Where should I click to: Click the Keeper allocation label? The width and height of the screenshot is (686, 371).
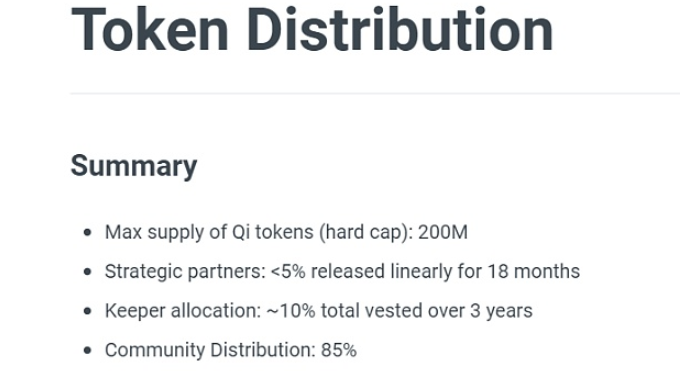183,311
